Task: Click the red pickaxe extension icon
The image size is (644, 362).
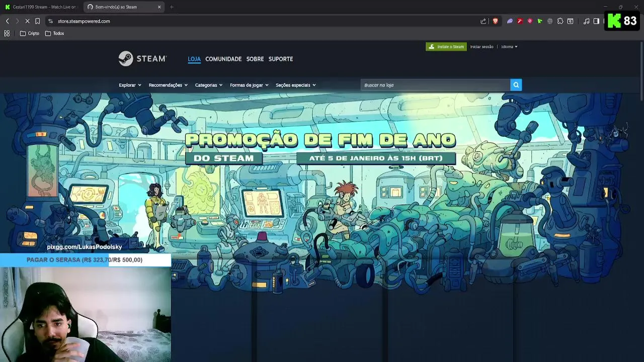Action: click(x=520, y=21)
